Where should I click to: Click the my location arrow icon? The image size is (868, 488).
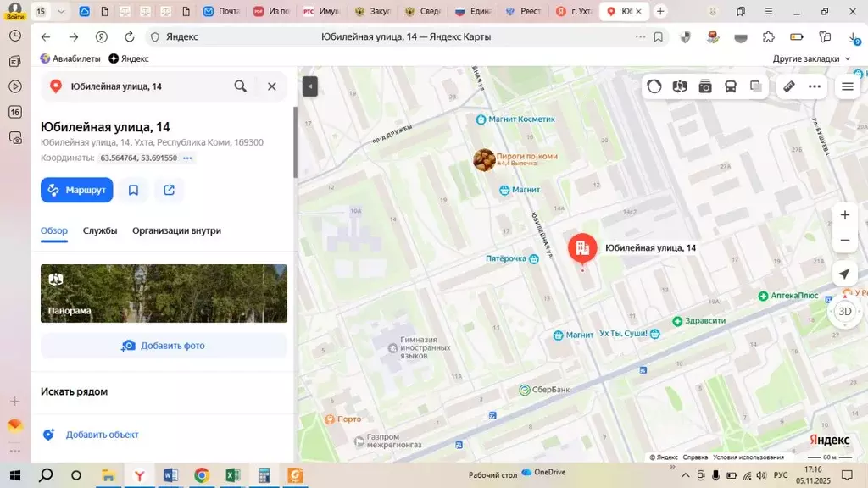[x=844, y=274]
